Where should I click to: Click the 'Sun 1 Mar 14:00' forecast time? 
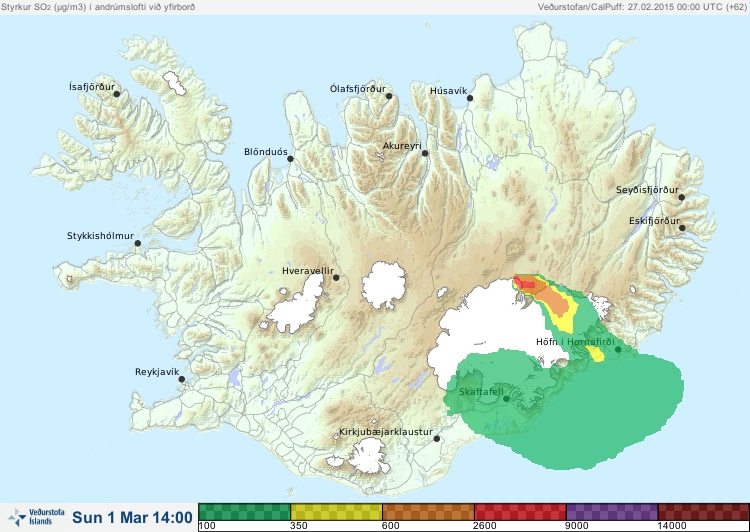point(132,517)
